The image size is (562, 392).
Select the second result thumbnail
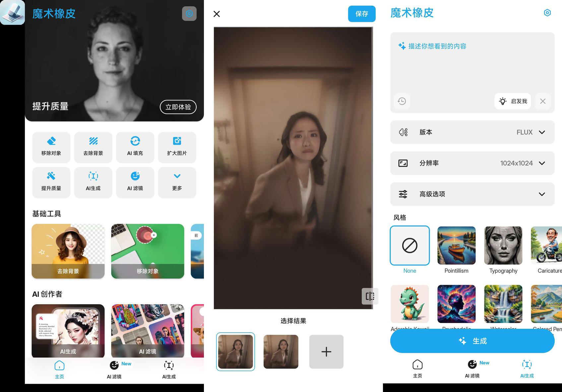tap(281, 352)
